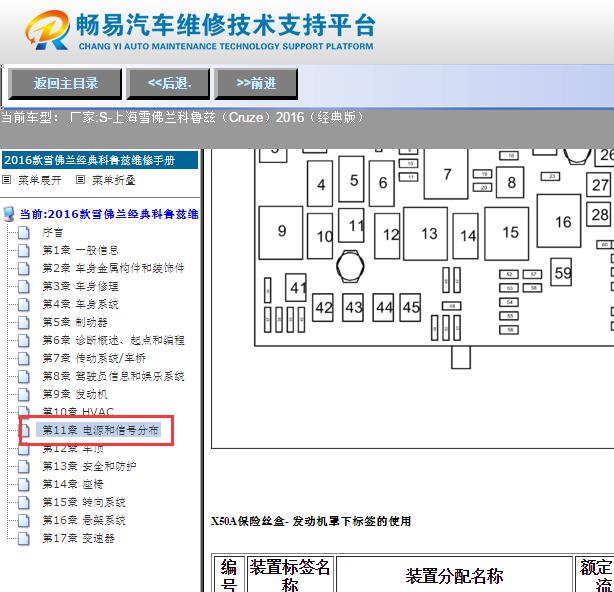Open 第2章 车身金属构件和装饰件
This screenshot has width=614, height=592.
click(113, 268)
